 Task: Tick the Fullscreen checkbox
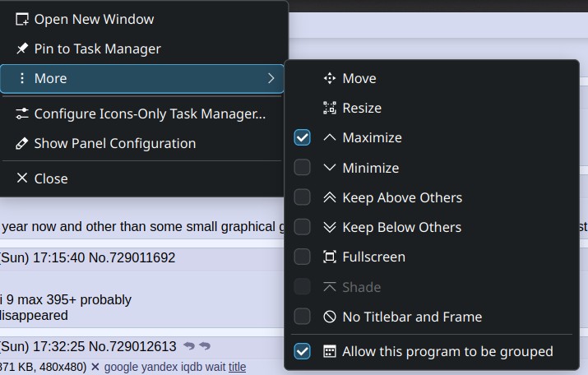(303, 257)
